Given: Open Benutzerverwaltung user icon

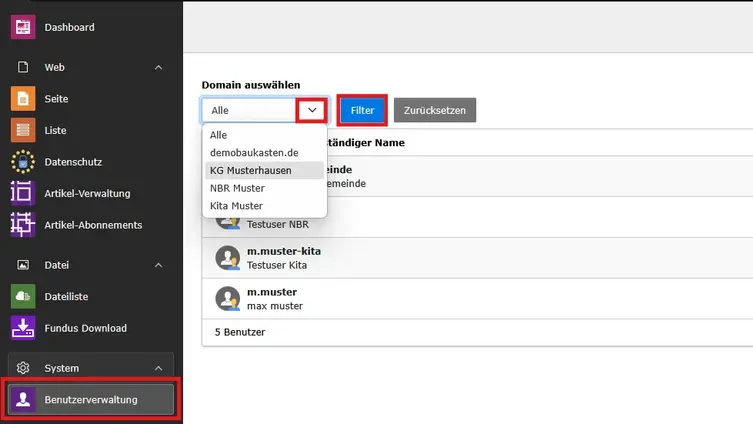Looking at the screenshot, I should [22, 400].
